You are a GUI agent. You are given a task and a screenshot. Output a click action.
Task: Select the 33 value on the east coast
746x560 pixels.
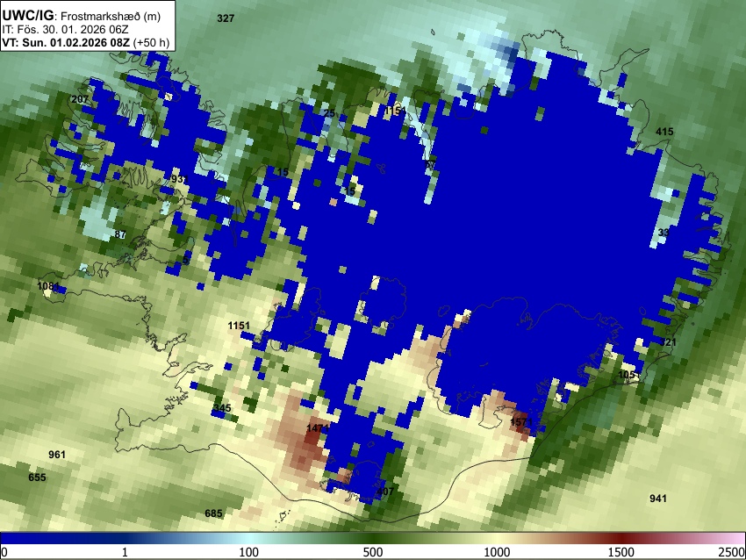[x=664, y=233]
